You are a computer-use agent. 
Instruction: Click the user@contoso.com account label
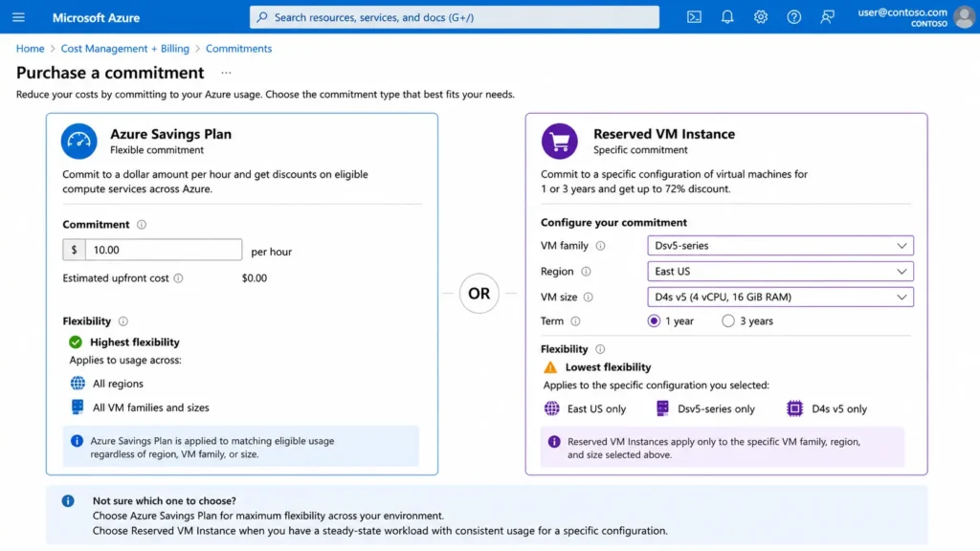(x=902, y=11)
